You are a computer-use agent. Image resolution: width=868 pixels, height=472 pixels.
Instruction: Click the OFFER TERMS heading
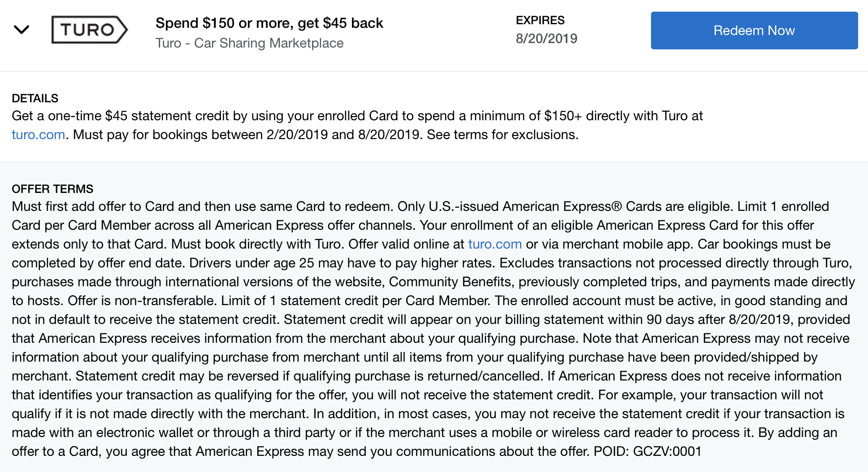[x=52, y=189]
